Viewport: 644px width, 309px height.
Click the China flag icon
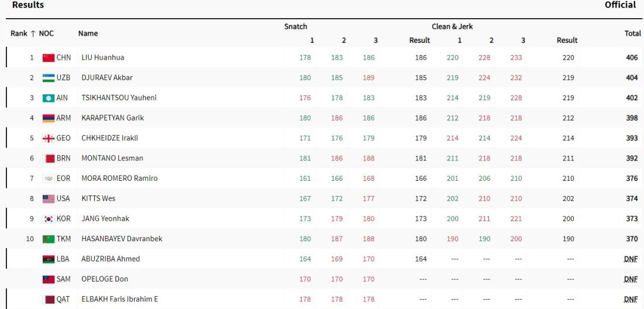click(x=49, y=58)
